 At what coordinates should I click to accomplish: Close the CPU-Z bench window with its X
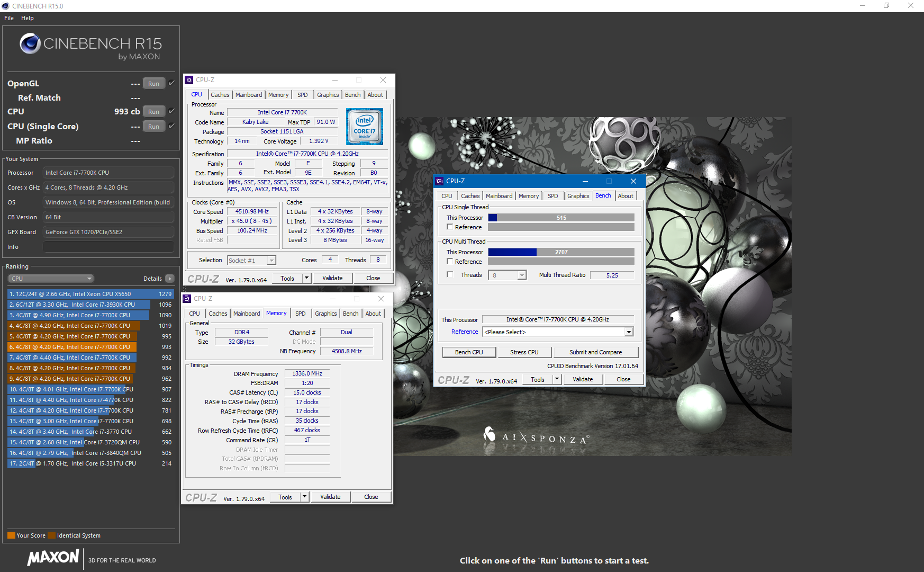pyautogui.click(x=633, y=181)
